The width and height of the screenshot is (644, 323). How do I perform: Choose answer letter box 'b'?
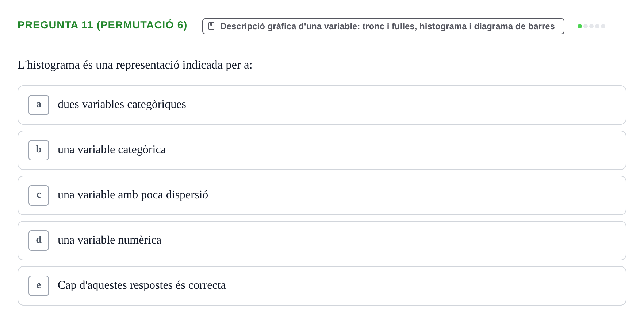pos(39,150)
